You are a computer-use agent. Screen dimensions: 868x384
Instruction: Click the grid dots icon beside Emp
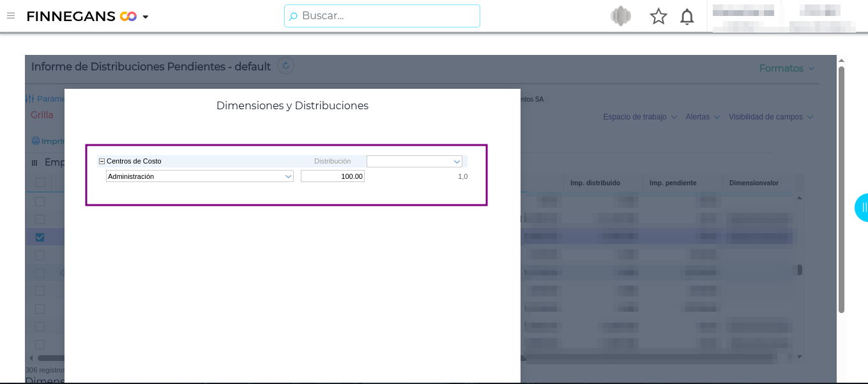[34, 163]
